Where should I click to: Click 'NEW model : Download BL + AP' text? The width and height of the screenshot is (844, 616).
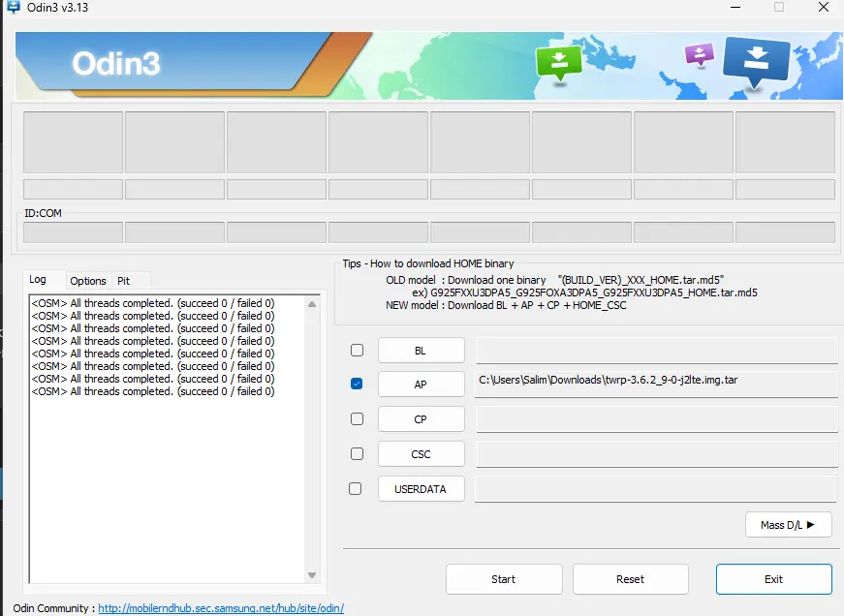point(459,305)
